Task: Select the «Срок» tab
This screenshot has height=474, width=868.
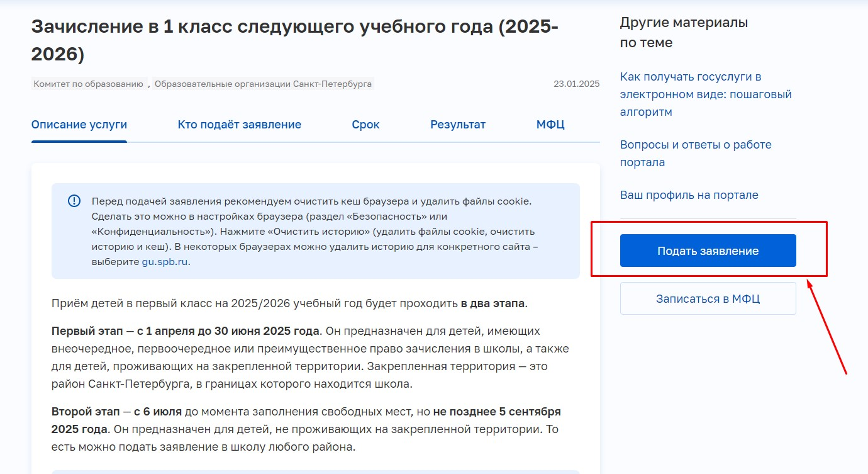Action: [x=365, y=125]
